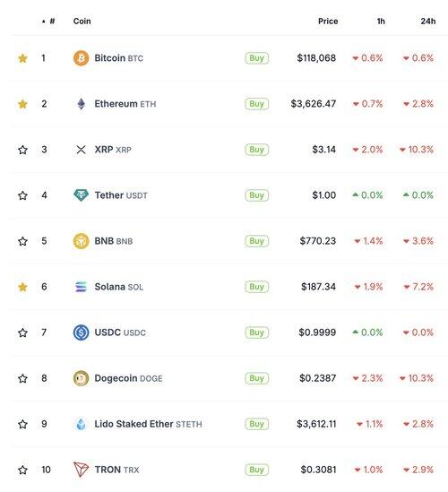Click the BNB coin logo
448x492 pixels.
(x=81, y=241)
